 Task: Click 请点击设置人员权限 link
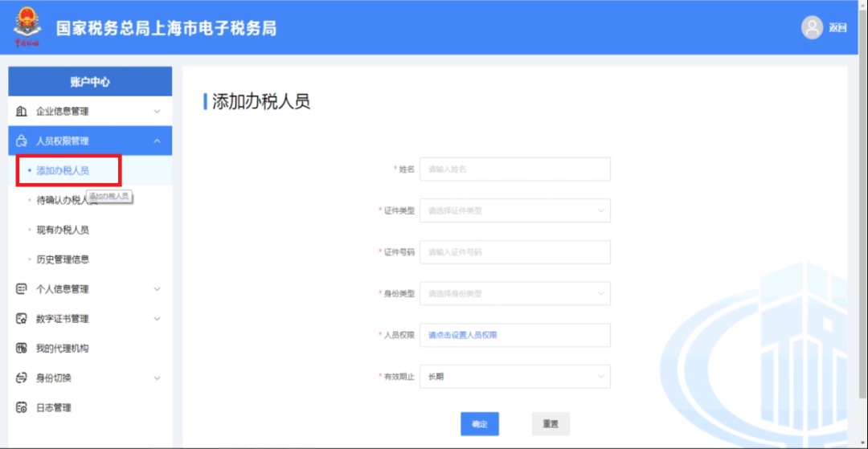(464, 335)
